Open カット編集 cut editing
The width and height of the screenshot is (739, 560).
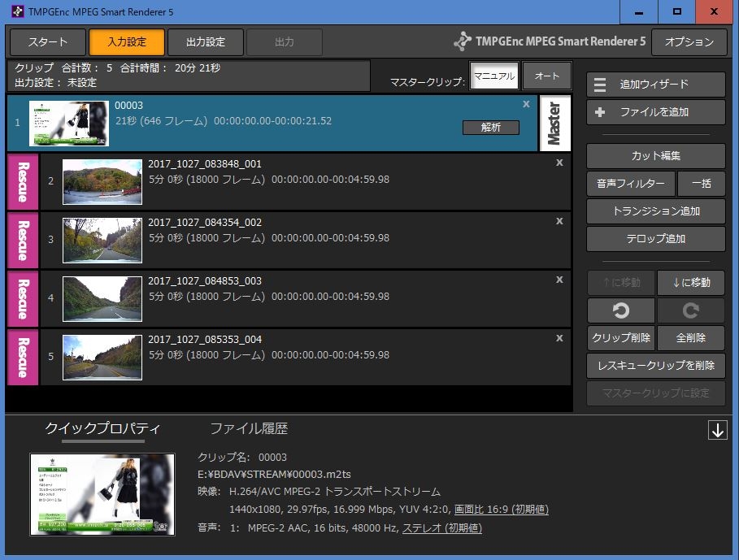click(x=655, y=156)
